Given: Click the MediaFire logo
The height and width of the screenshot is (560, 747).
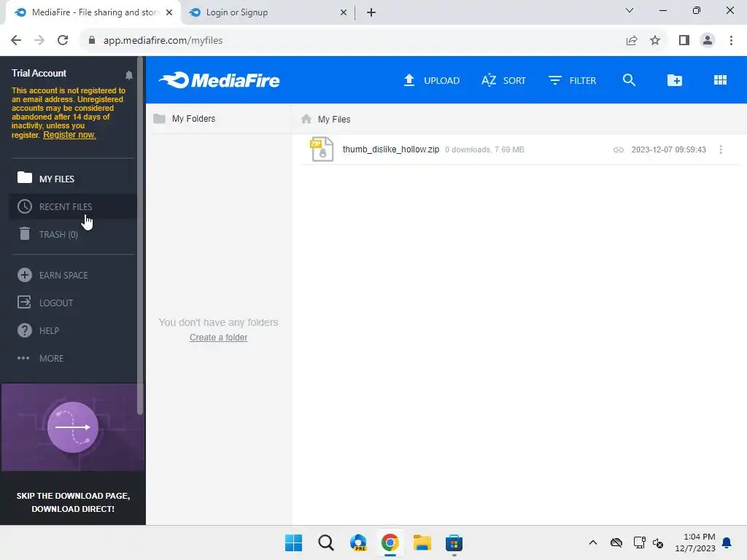Looking at the screenshot, I should [x=219, y=80].
